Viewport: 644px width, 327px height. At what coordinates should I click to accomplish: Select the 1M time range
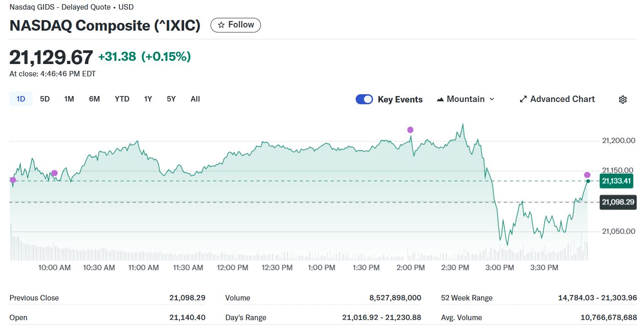coord(69,99)
